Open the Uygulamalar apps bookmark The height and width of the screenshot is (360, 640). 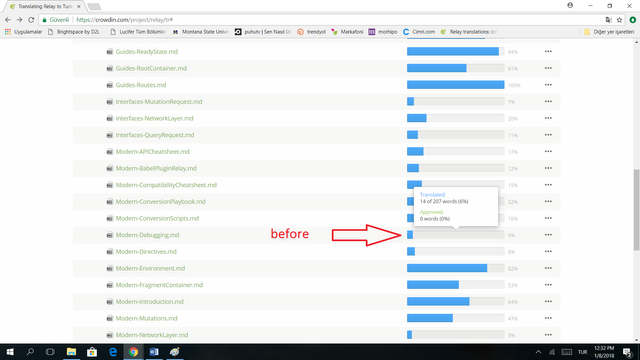23,32
